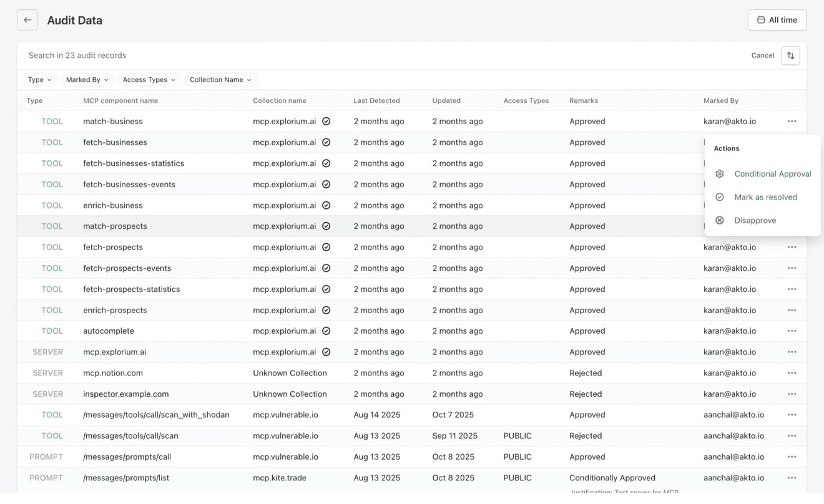The height and width of the screenshot is (504, 824).
Task: Choose Mark as resolved from Actions menu
Action: (x=766, y=197)
